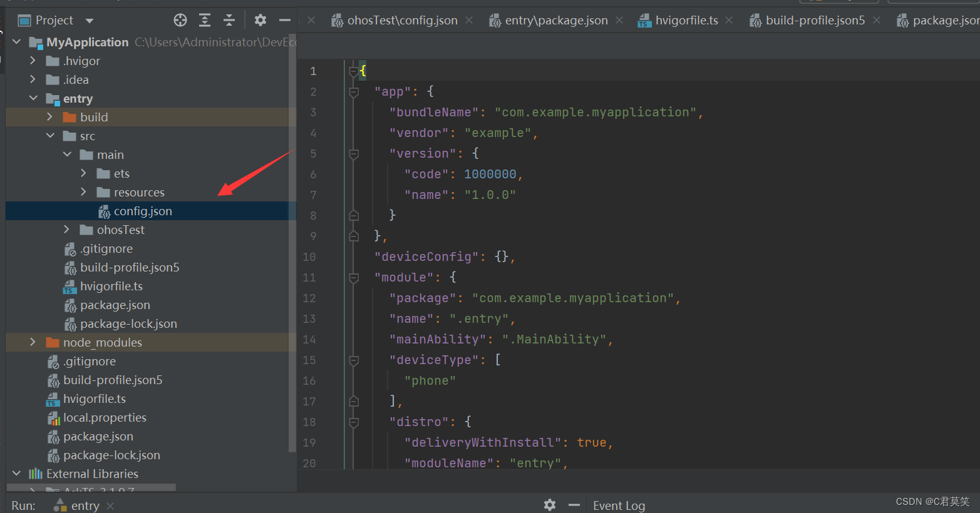Click line number 10 in gutter
Viewport: 980px width, 513px height.
309,257
